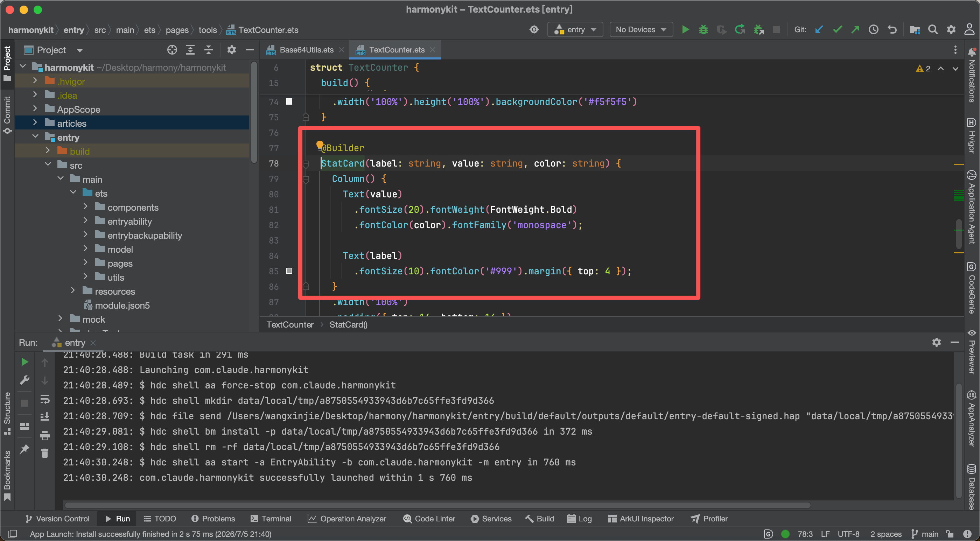
Task: Pin the Run tab with pin icon
Action: tap(25, 449)
